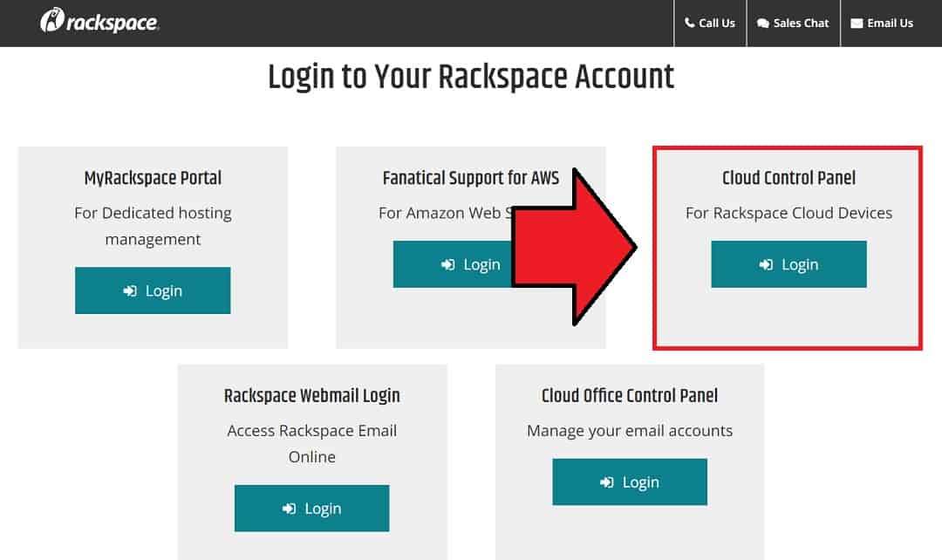Click the envelope icon beside Email Us
The width and height of the screenshot is (942, 560).
[x=857, y=24]
